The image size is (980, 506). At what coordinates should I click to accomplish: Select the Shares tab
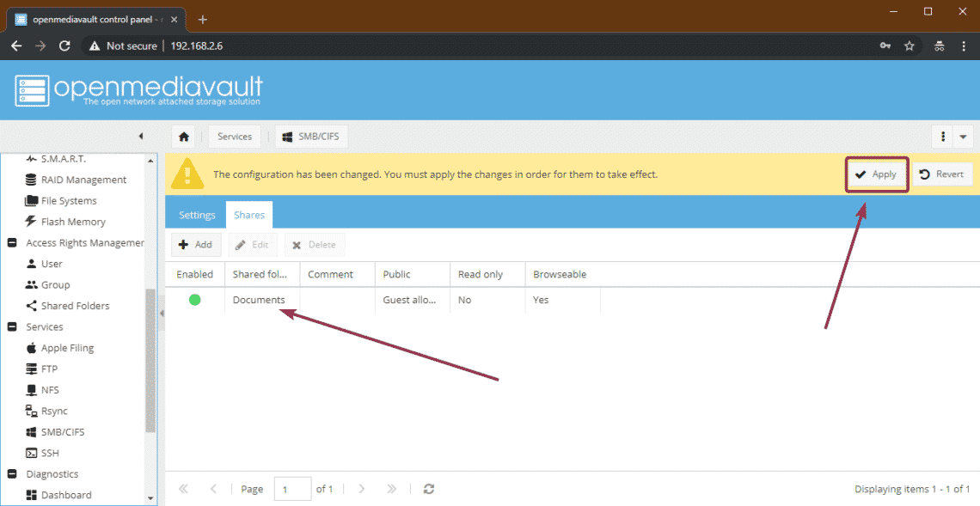249,215
